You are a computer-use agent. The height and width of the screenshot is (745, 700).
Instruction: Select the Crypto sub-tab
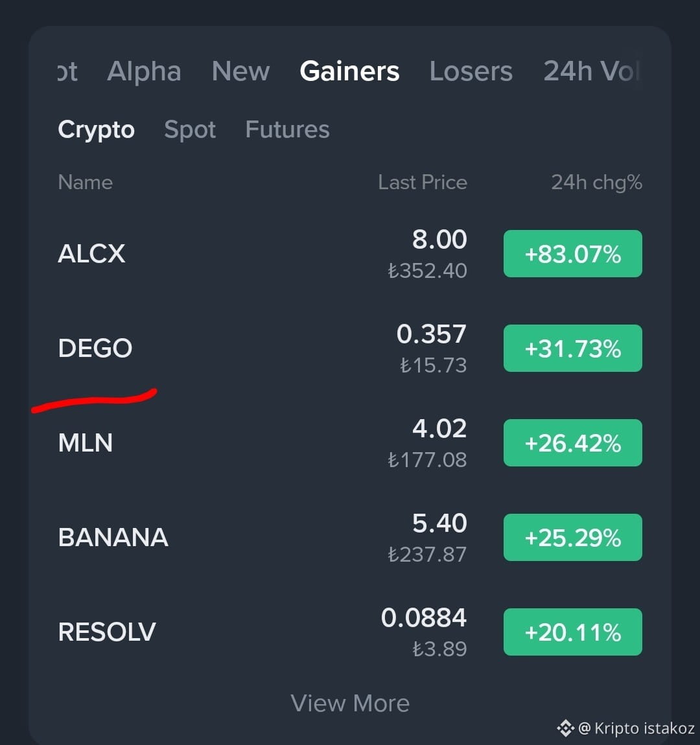click(96, 130)
